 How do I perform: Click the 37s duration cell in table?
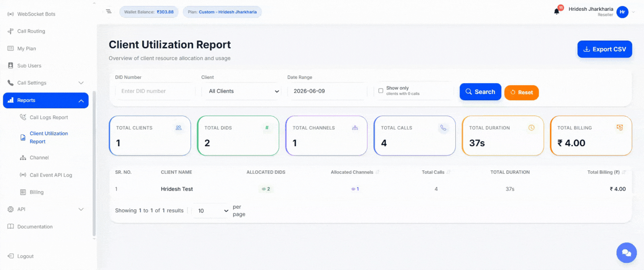click(x=510, y=189)
